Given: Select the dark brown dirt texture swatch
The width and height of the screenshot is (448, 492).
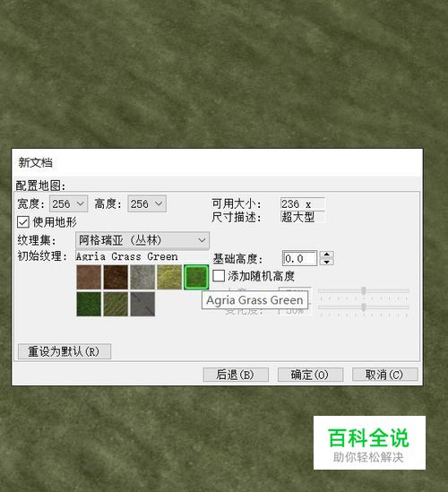Looking at the screenshot, I should click(116, 277).
